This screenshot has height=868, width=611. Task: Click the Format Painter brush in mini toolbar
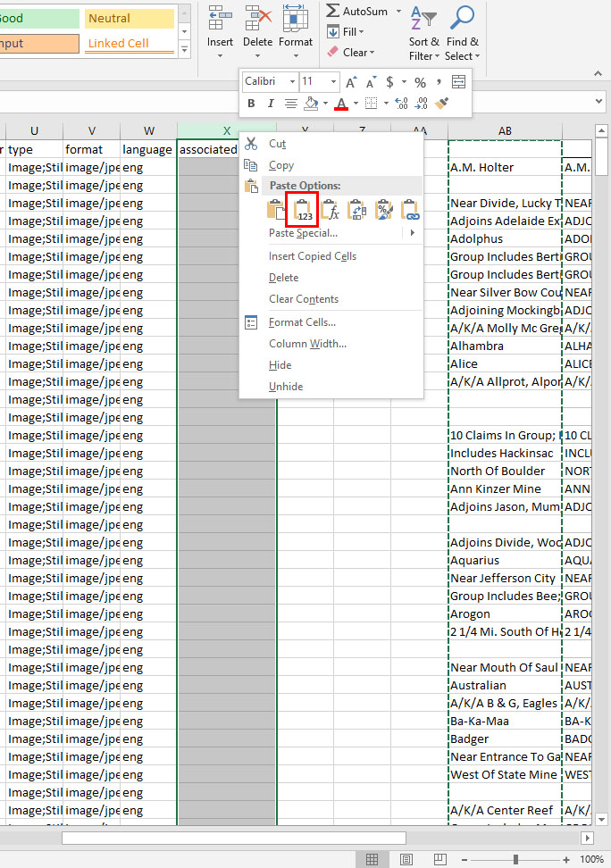tap(441, 104)
